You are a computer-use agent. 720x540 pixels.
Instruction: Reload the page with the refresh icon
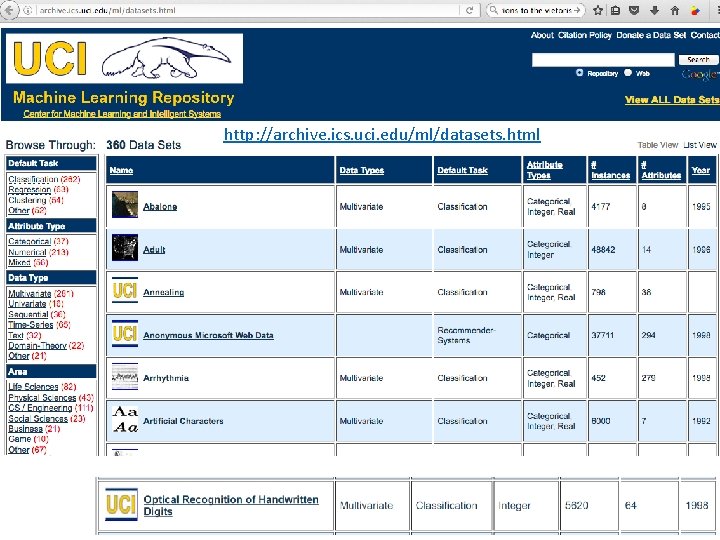coord(469,10)
